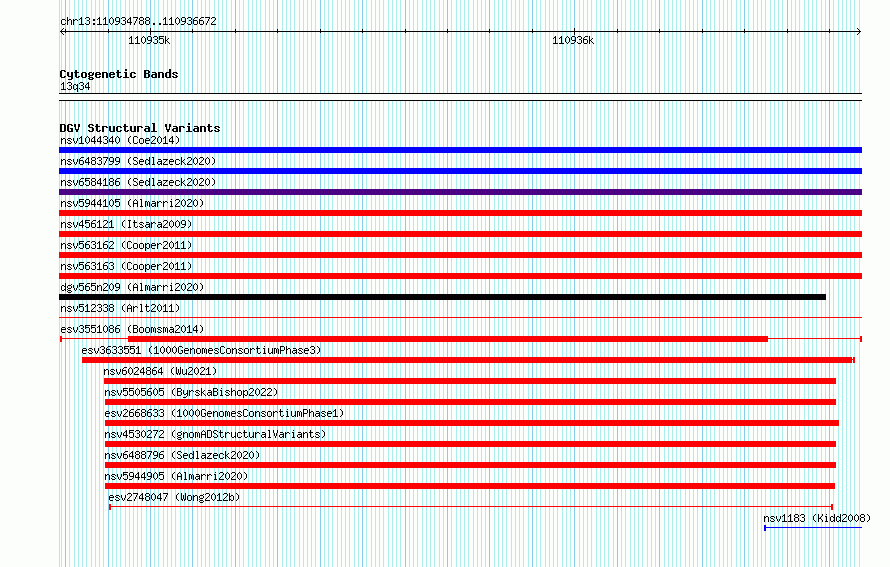Image resolution: width=890 pixels, height=567 pixels.
Task: Click the red bar under nsv5944905
Action: click(470, 486)
